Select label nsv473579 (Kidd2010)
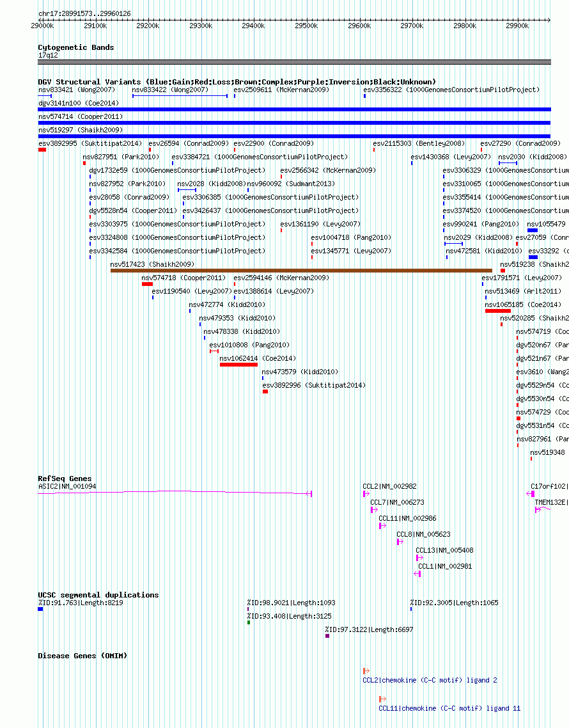The width and height of the screenshot is (569, 728). click(300, 372)
